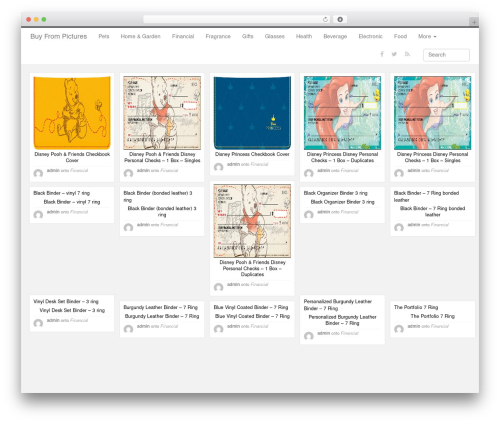Click admin avatar under Blue Vinyl Coated Binder
500x423 pixels.
pos(219,329)
